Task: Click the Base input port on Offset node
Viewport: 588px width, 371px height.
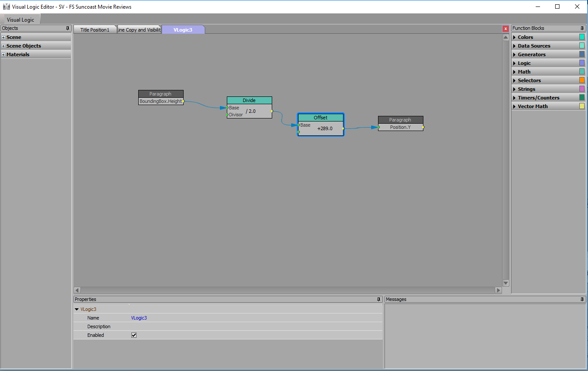Action: (299, 125)
